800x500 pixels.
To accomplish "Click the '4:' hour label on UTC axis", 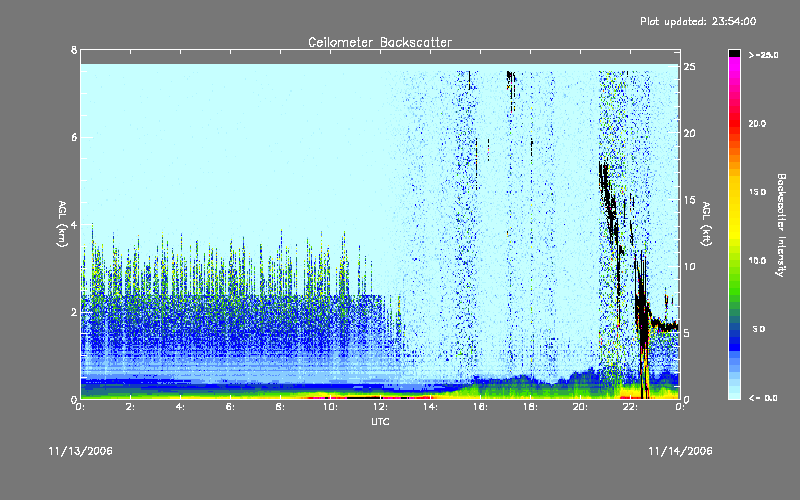I will [181, 407].
